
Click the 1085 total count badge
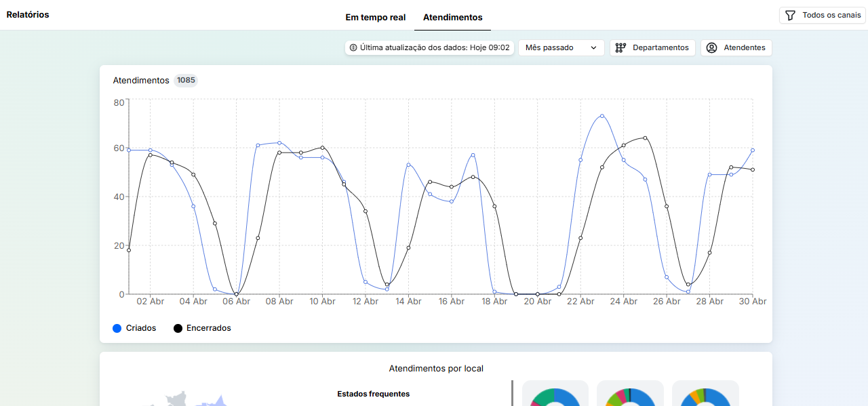186,81
